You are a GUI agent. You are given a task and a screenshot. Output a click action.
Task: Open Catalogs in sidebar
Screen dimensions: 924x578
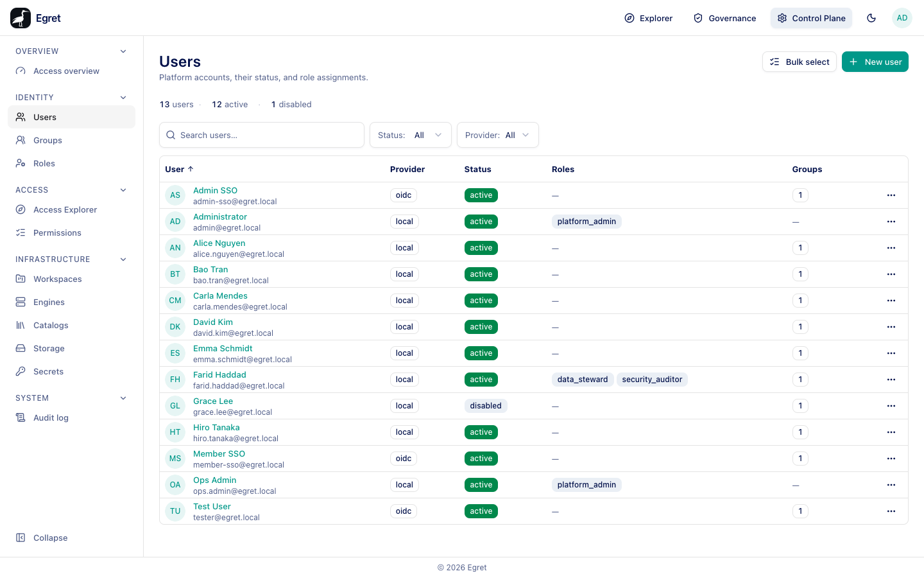click(x=71, y=326)
